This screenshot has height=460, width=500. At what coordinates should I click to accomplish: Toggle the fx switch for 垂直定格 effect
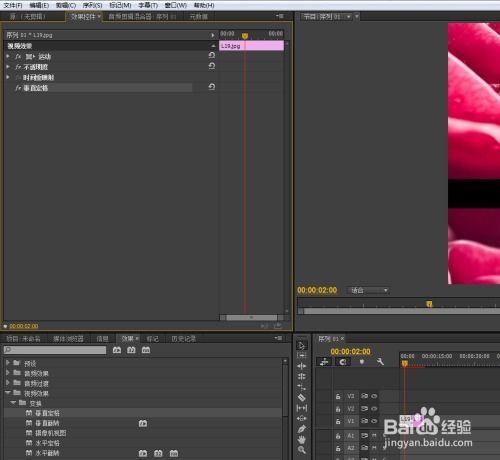tap(18, 88)
